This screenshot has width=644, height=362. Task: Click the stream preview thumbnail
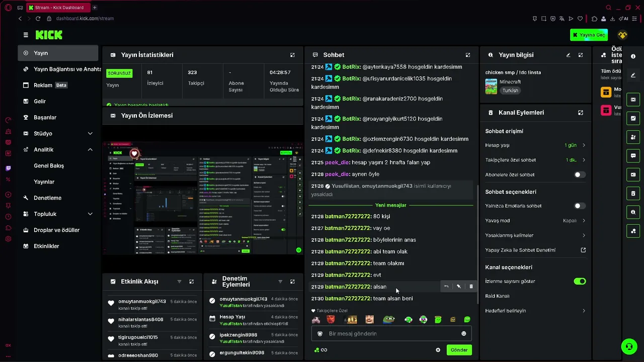click(x=203, y=199)
